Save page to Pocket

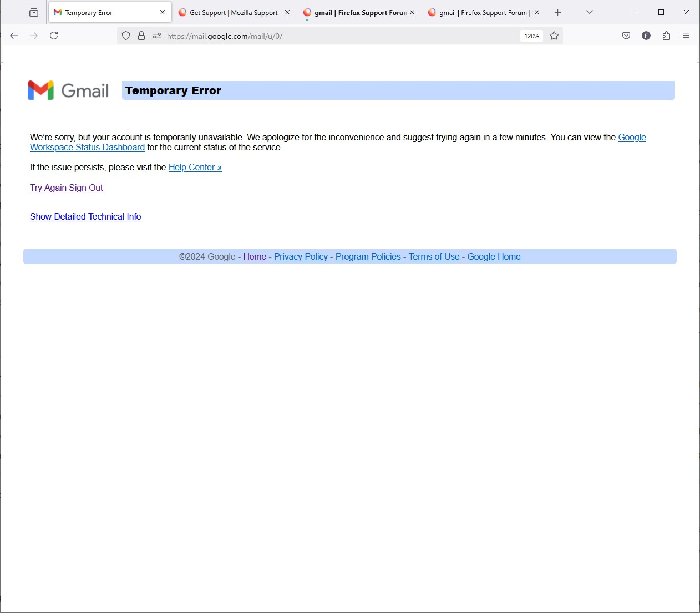pos(626,36)
